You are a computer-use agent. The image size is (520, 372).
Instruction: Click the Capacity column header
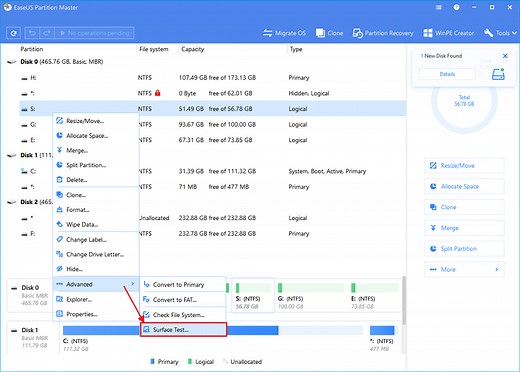click(x=193, y=49)
